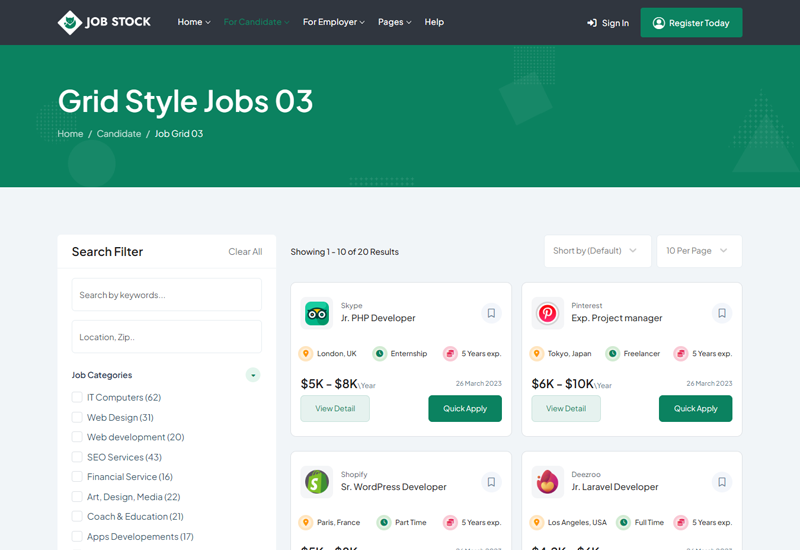Open the Jr. PHP Developer job title

(378, 318)
